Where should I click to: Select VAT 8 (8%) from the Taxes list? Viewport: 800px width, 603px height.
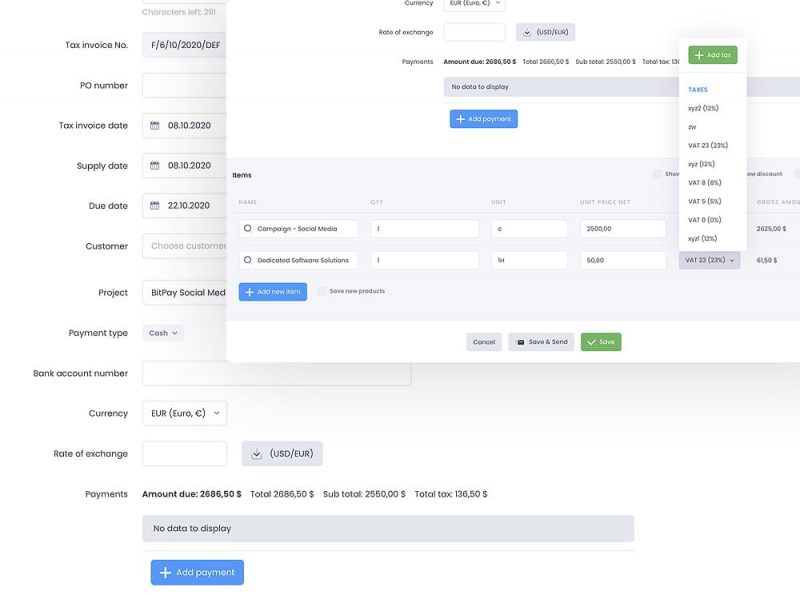click(703, 183)
